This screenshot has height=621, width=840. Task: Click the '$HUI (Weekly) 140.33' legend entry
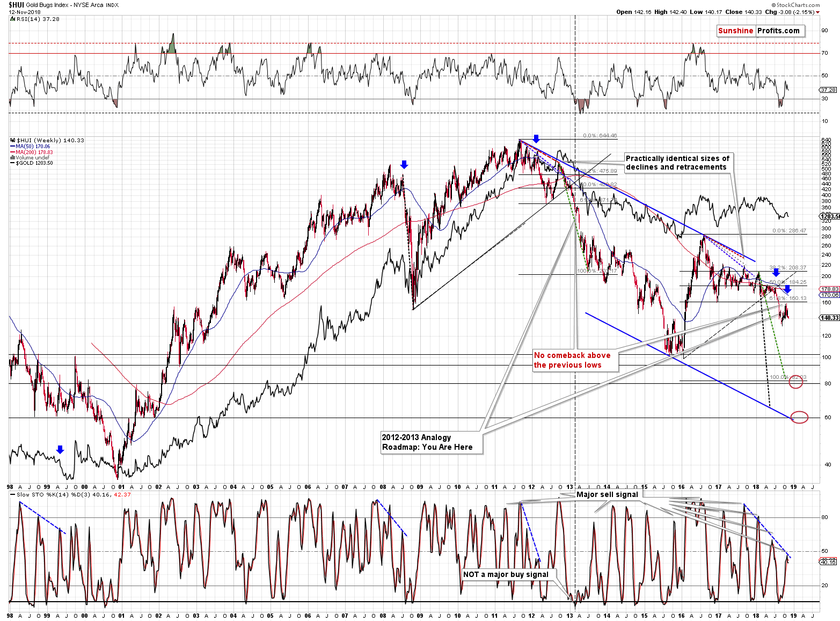(47, 140)
